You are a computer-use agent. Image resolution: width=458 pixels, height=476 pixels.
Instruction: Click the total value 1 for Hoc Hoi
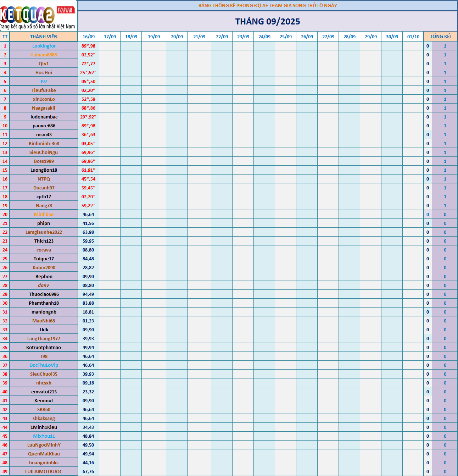[x=445, y=72]
